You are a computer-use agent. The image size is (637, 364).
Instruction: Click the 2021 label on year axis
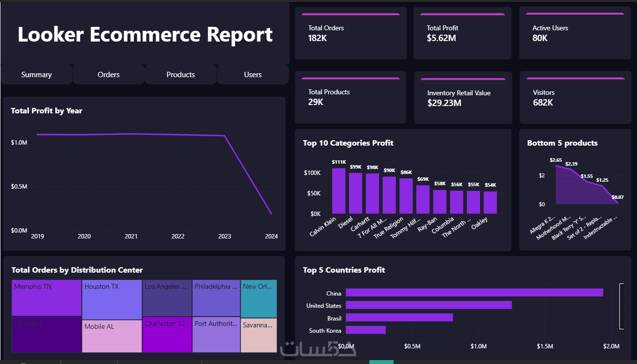(131, 236)
